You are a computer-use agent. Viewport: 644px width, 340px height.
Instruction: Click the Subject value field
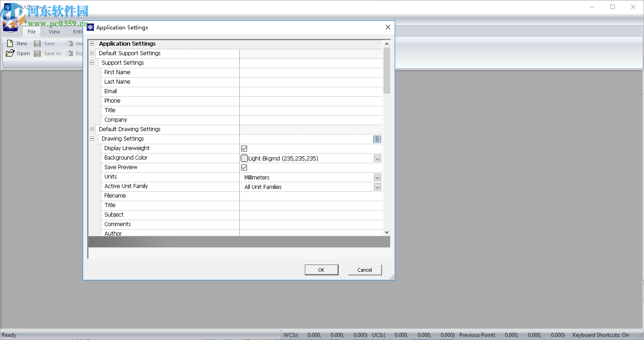tap(311, 215)
